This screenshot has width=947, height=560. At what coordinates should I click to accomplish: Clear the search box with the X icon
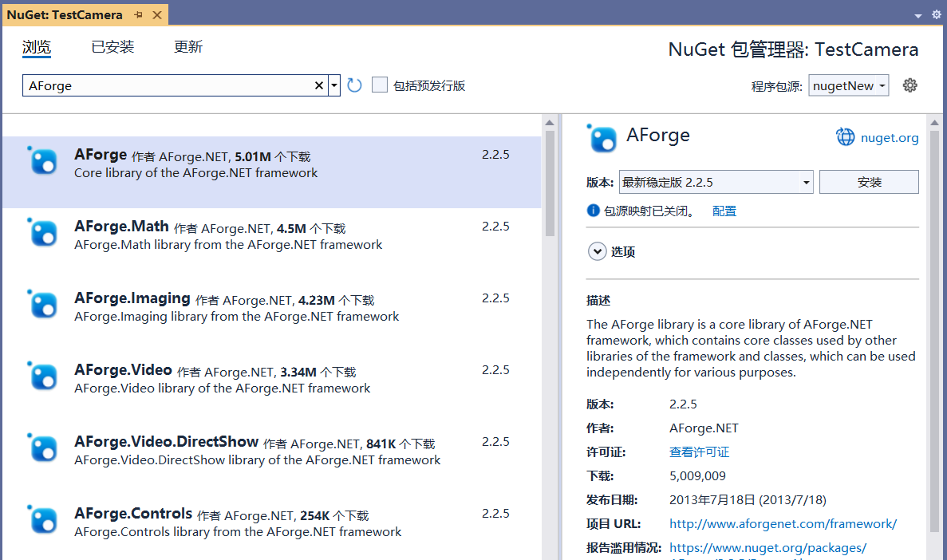pos(318,85)
